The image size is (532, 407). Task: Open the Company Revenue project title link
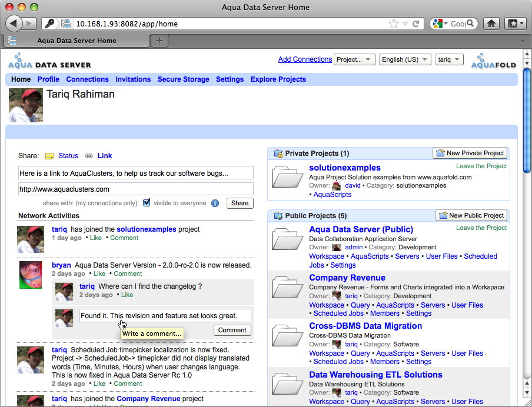tap(347, 278)
